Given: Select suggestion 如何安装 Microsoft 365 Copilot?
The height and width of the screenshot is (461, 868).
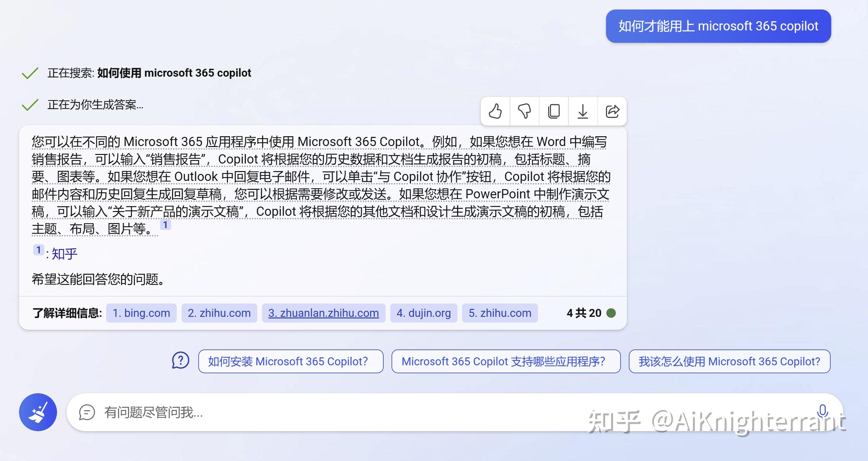Looking at the screenshot, I should [x=291, y=361].
